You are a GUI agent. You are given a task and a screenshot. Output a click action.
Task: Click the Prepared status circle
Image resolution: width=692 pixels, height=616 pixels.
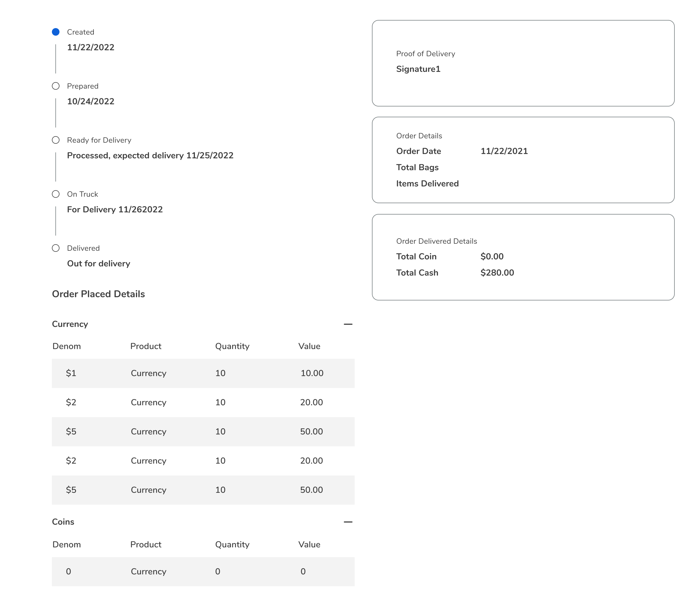pyautogui.click(x=56, y=86)
